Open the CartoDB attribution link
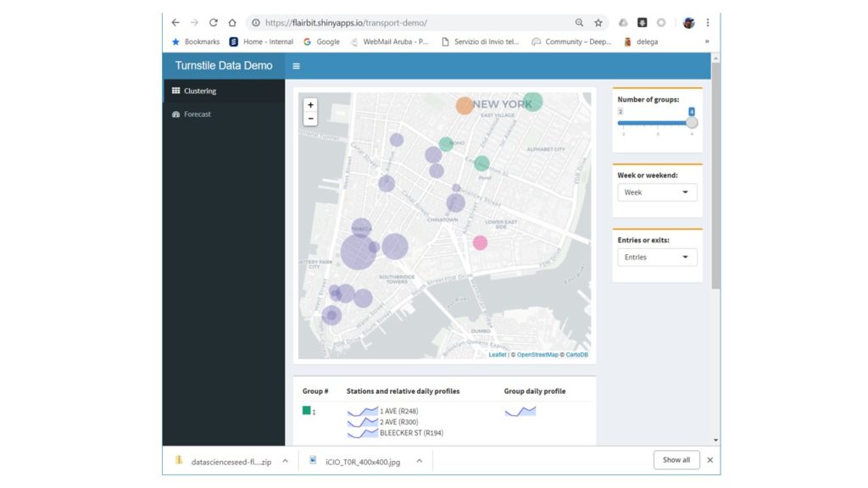This screenshot has height=488, width=868. click(x=576, y=355)
